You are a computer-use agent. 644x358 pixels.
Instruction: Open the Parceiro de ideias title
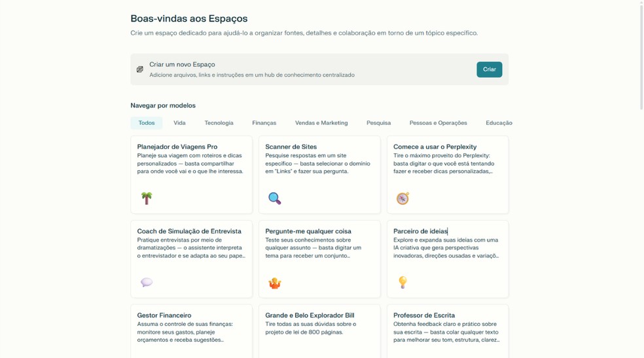click(x=420, y=231)
